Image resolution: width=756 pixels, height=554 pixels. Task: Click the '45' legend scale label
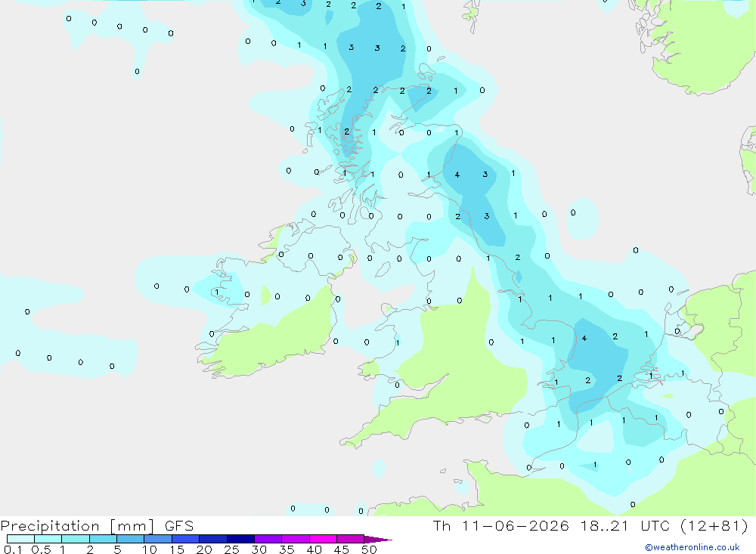342,549
